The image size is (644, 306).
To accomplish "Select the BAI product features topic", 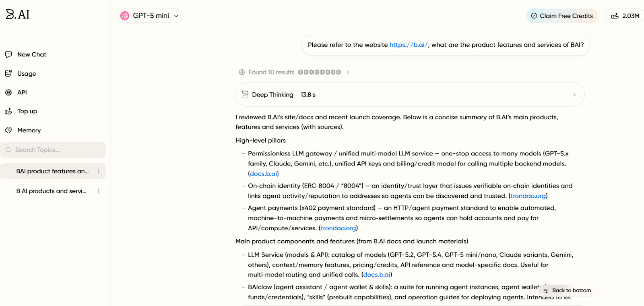I will tap(52, 171).
